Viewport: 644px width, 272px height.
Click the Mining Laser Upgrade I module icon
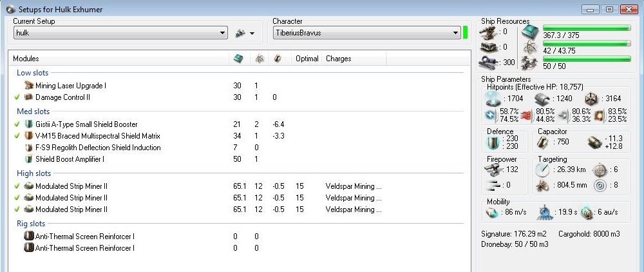pos(29,86)
